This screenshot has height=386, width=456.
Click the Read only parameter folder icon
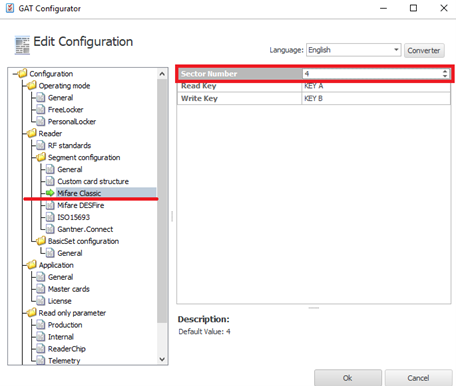click(x=32, y=313)
